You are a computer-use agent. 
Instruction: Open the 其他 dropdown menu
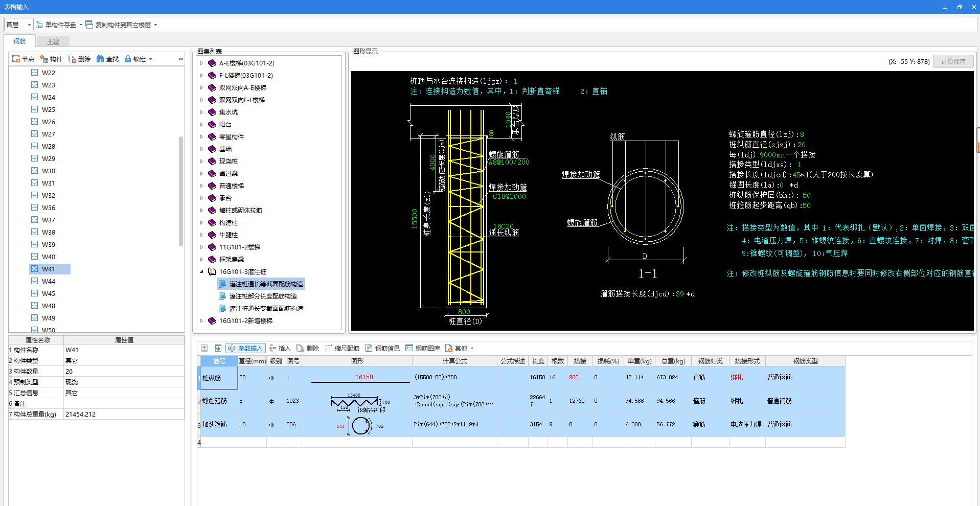point(460,348)
